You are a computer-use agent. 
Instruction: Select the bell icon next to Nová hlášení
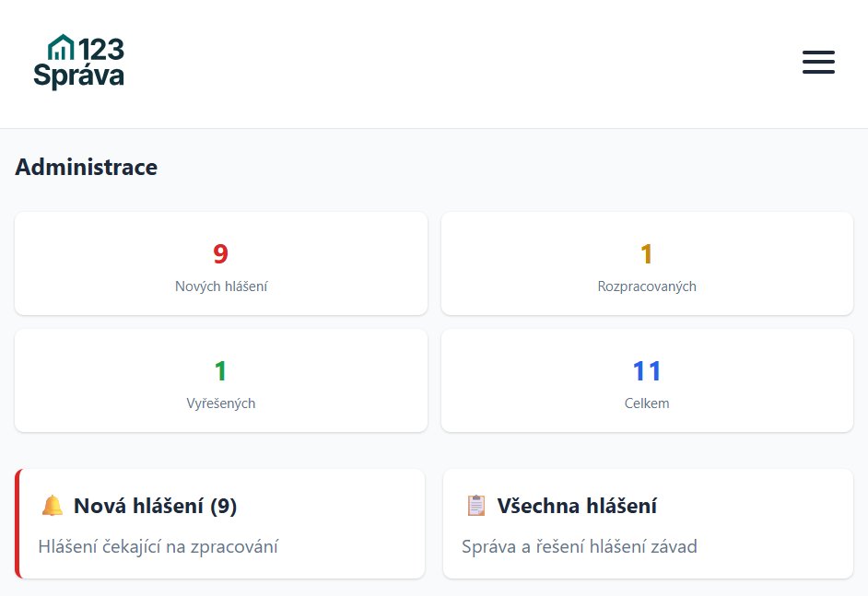point(54,506)
